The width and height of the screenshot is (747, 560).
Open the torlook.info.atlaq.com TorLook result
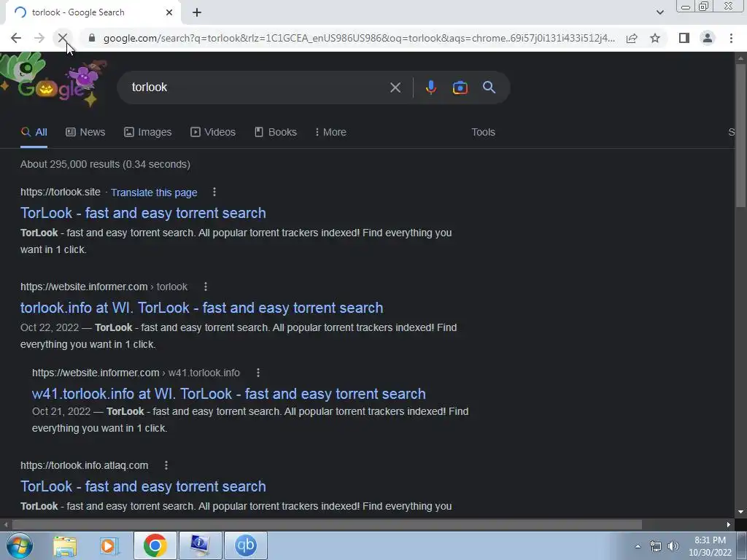pyautogui.click(x=143, y=486)
